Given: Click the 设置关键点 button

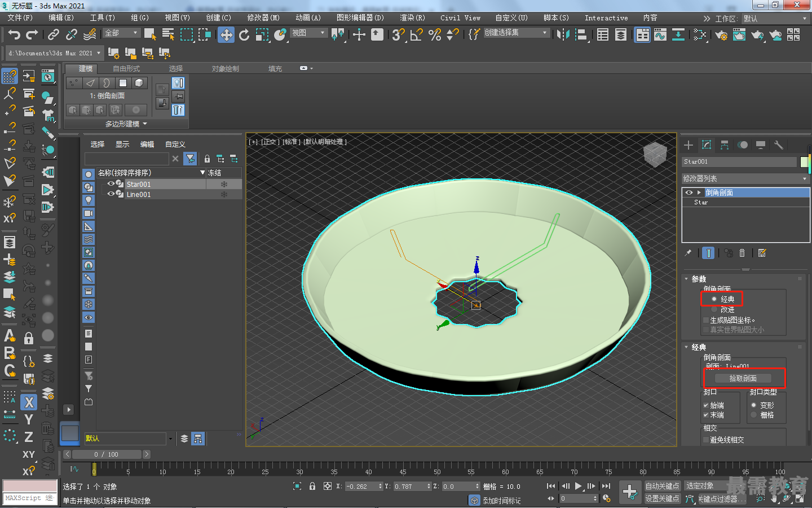Looking at the screenshot, I should (x=662, y=498).
